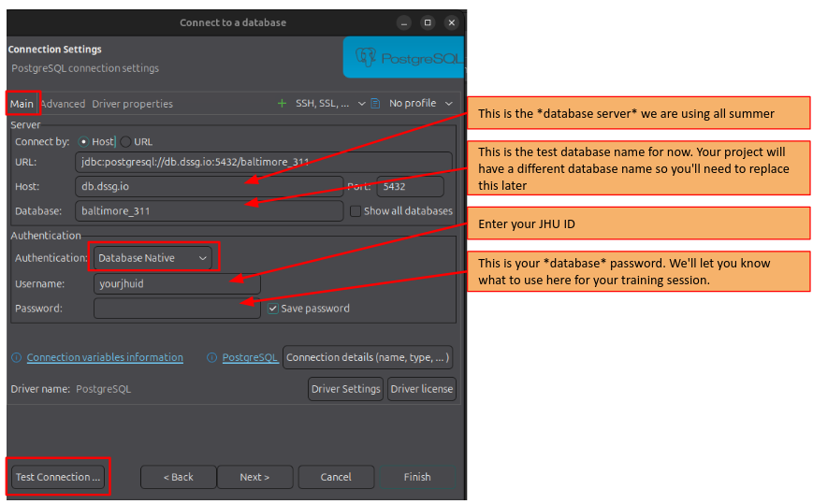The width and height of the screenshot is (813, 504).
Task: Click the JDBC URL field
Action: [264, 162]
